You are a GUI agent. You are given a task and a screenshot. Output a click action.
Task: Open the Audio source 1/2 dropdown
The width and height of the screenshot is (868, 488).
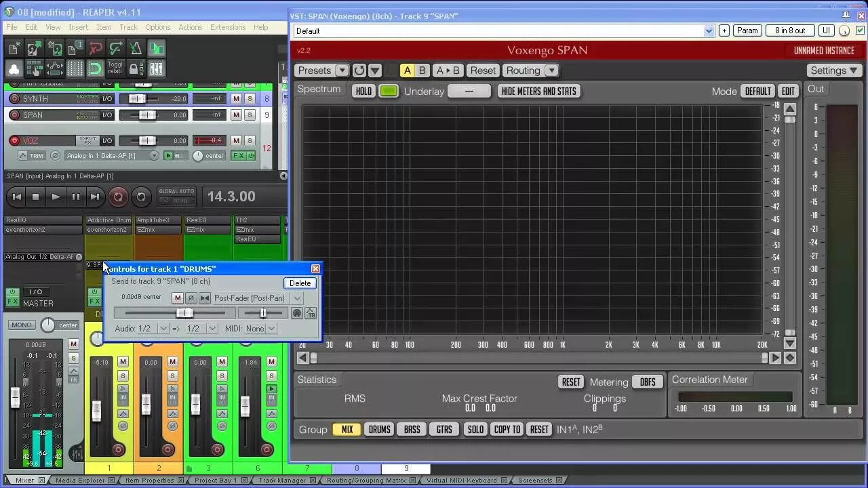point(163,329)
